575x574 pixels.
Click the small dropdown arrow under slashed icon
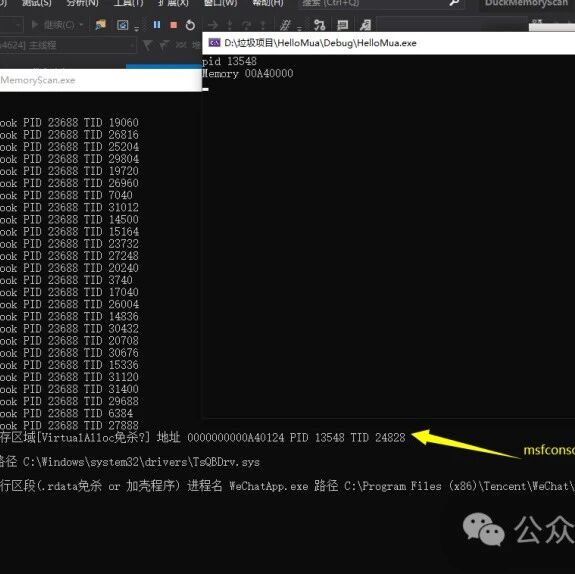[x=299, y=28]
